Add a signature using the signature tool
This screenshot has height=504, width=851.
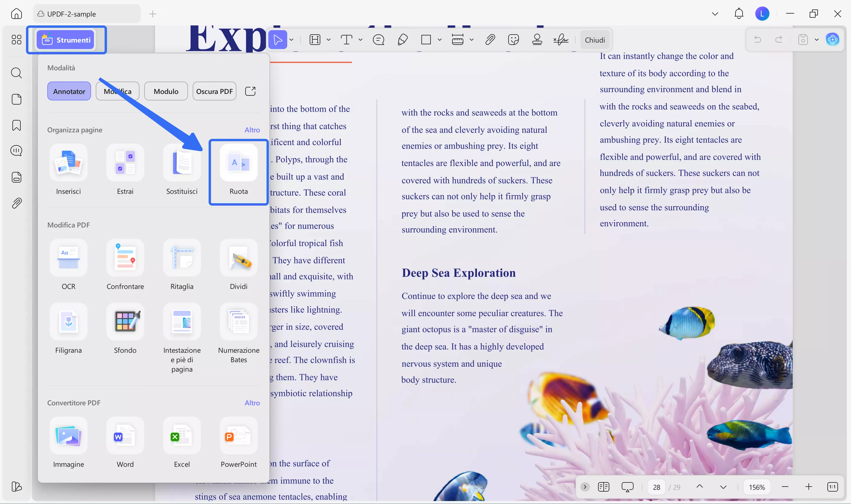tap(560, 40)
